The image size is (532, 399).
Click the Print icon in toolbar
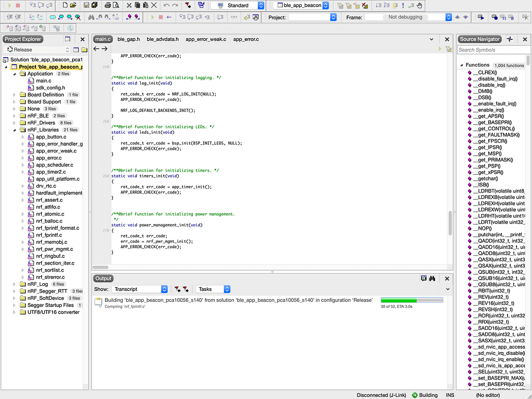[x=107, y=5]
